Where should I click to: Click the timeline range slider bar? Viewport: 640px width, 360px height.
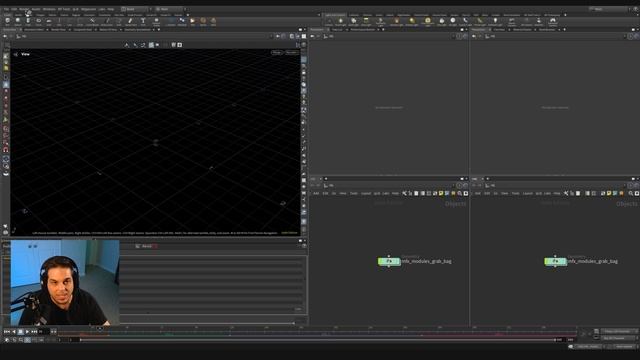pos(318,340)
